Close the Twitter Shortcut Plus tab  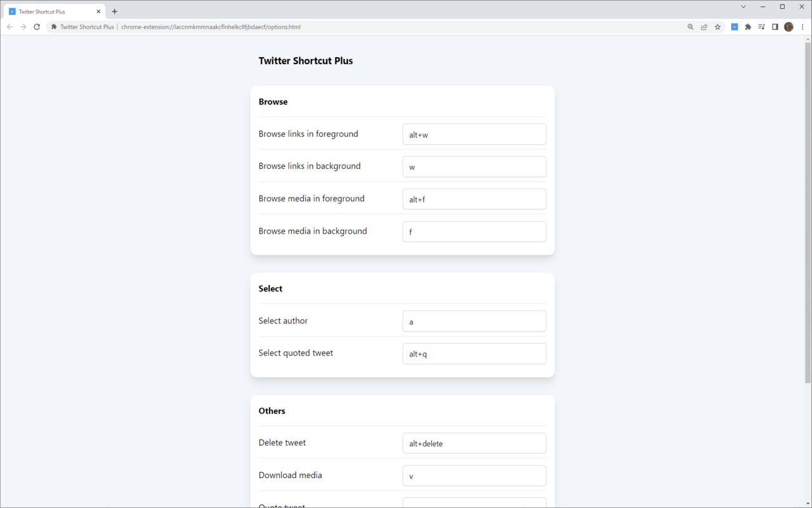tap(98, 11)
